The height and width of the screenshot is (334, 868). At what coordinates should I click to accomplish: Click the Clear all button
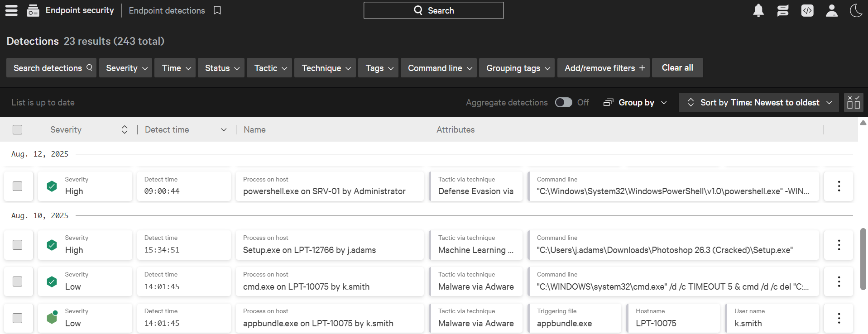[677, 68]
